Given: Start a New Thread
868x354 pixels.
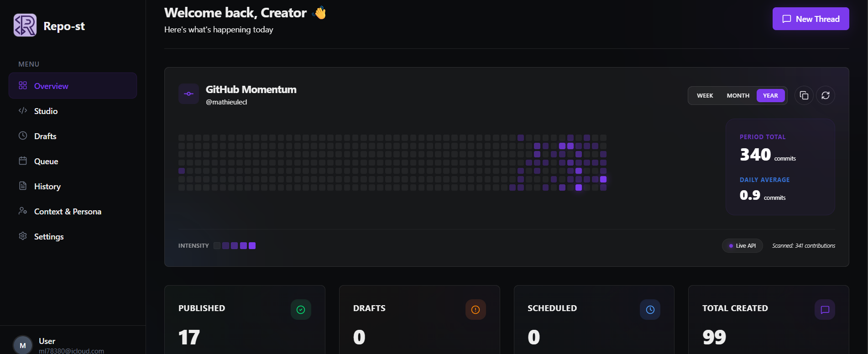Looking at the screenshot, I should [x=810, y=19].
